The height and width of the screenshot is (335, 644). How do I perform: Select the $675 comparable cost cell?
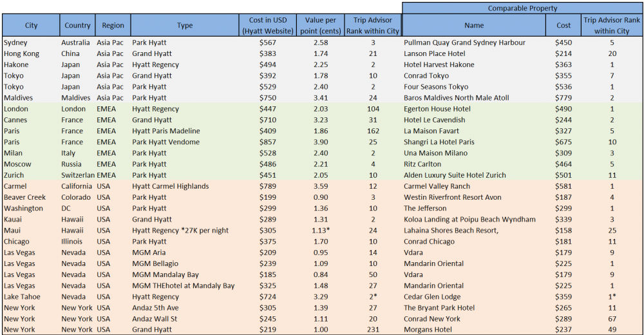coord(563,142)
